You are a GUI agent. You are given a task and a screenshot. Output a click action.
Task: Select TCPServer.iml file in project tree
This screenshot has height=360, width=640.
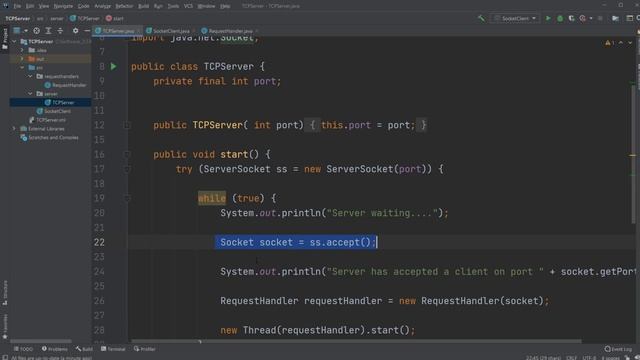(47, 120)
